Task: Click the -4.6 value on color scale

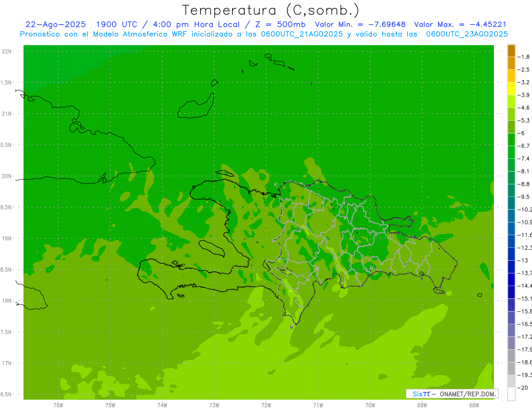Action: pyautogui.click(x=524, y=108)
